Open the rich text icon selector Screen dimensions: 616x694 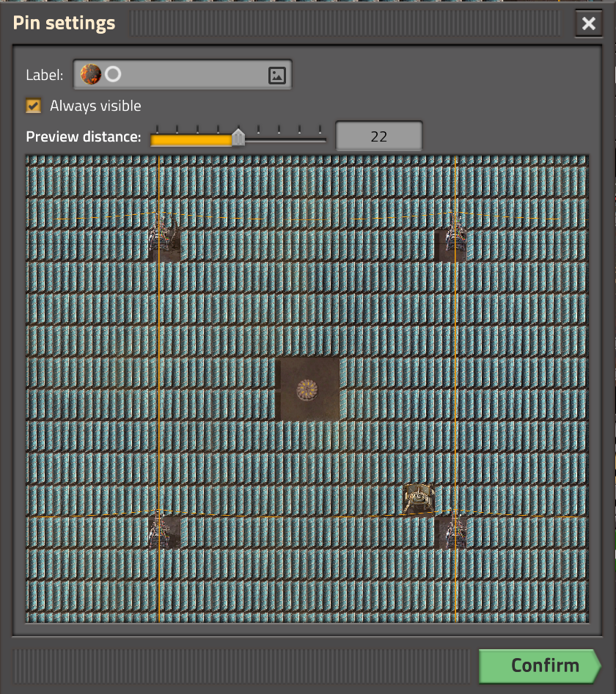276,75
